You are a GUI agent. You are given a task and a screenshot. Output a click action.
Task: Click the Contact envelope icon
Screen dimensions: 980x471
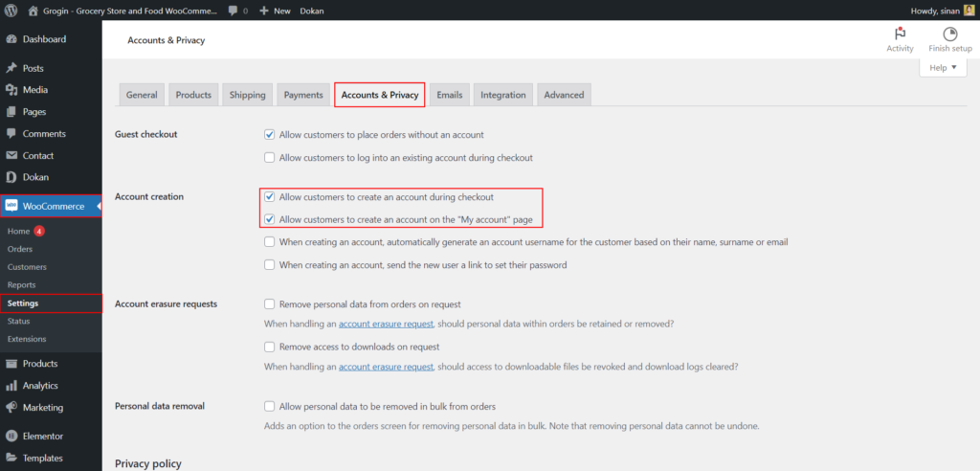(x=11, y=156)
